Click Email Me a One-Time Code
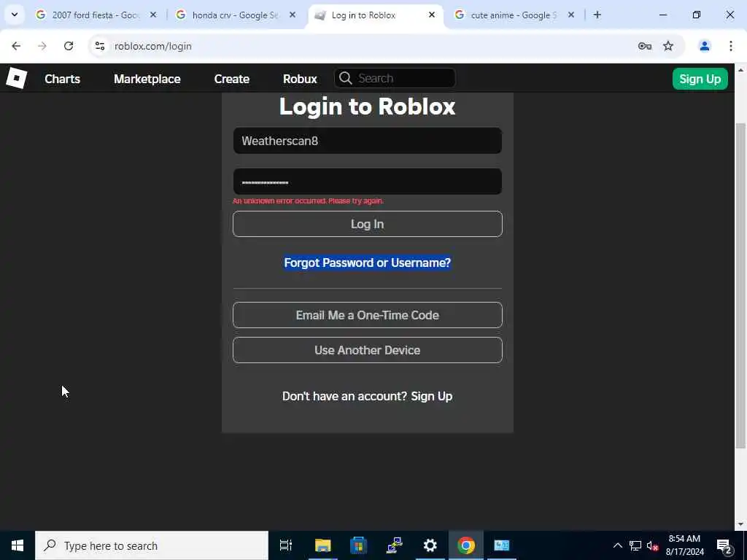This screenshot has width=747, height=560. coord(368,315)
